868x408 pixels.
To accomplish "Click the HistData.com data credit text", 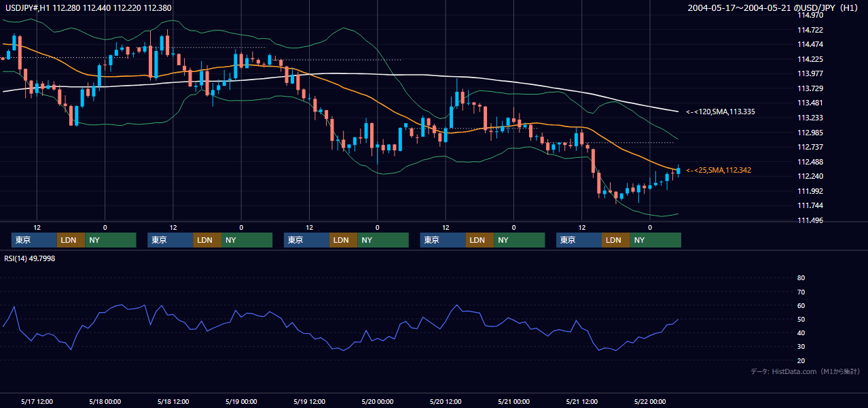I will (806, 371).
